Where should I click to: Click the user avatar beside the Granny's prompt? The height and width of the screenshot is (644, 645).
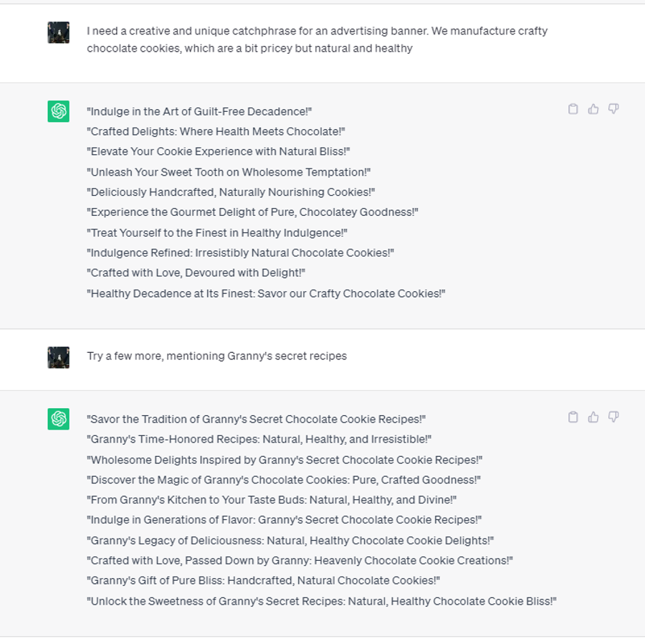pos(59,357)
